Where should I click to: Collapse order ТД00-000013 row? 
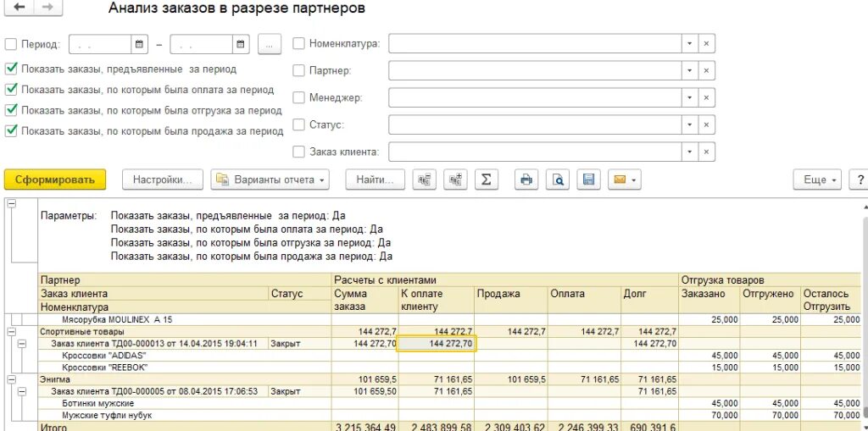click(x=22, y=344)
